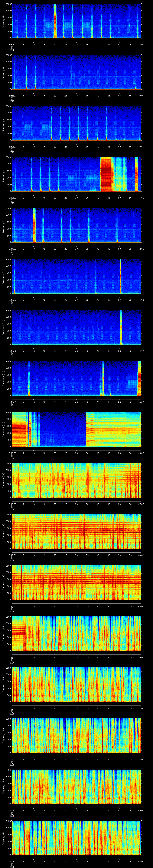Select the spectrogram panel starting at 16:37:00

point(77,21)
